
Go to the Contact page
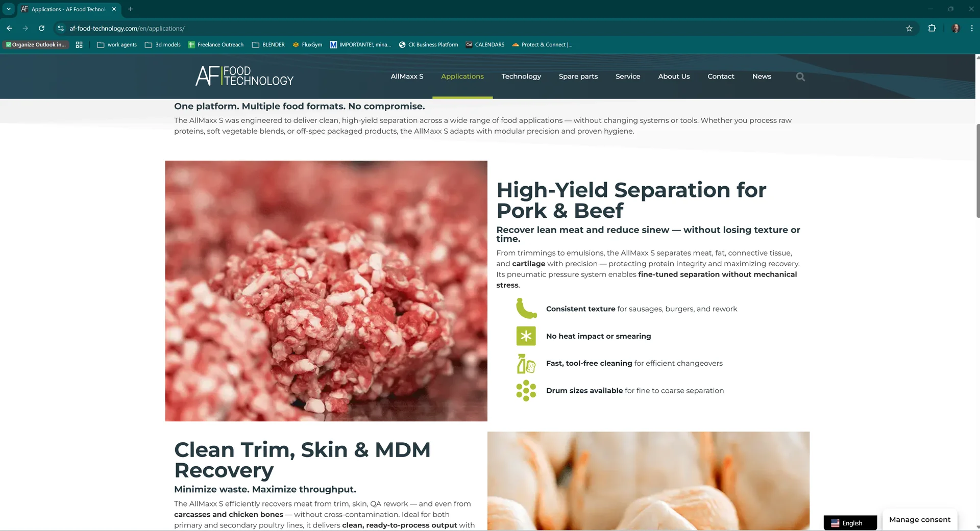click(721, 77)
